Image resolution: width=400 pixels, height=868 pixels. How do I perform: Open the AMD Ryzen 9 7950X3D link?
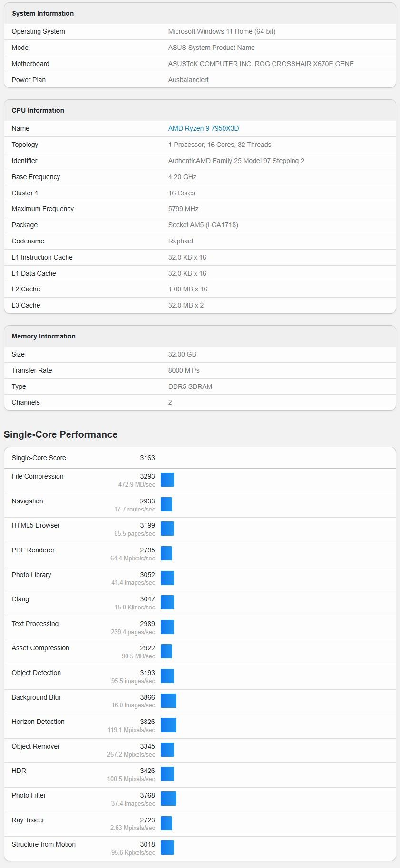(203, 128)
